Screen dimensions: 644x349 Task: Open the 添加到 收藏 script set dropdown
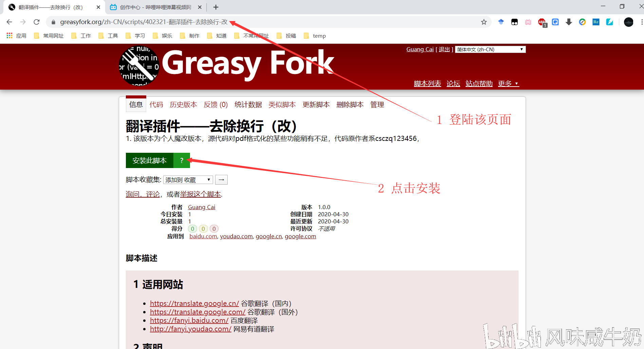coord(188,180)
